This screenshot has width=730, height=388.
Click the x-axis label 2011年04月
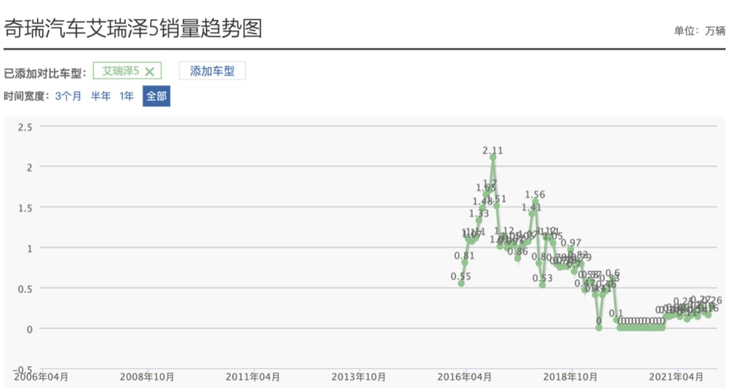[253, 377]
